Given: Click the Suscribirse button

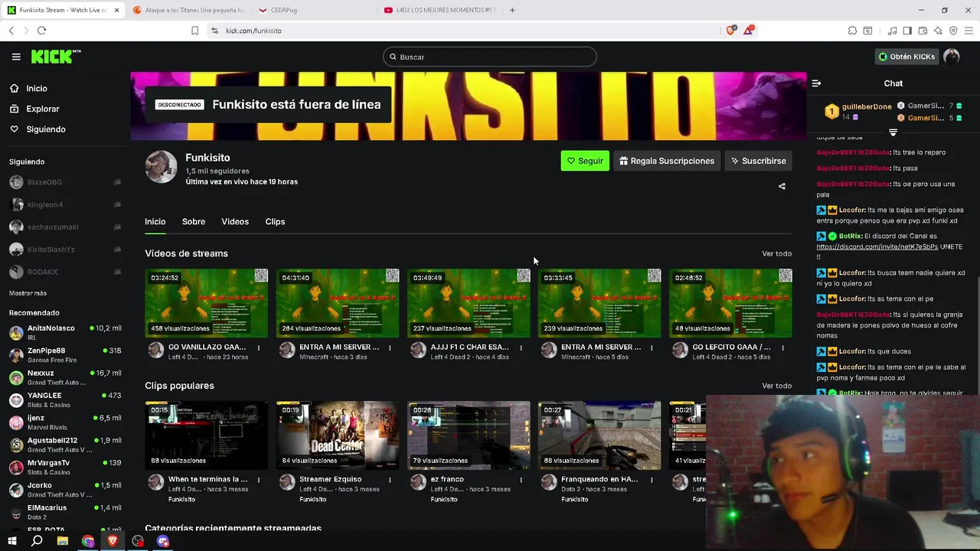Looking at the screenshot, I should point(758,161).
